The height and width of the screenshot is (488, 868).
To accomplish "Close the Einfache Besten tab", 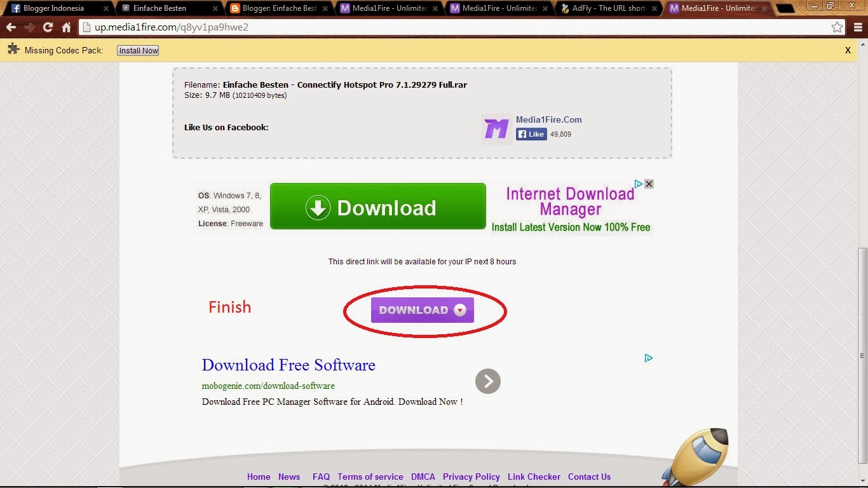I will pyautogui.click(x=216, y=9).
